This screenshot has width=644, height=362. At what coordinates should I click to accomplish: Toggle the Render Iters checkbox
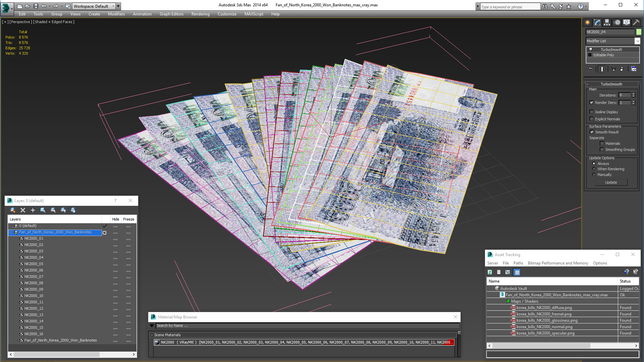pos(592,103)
